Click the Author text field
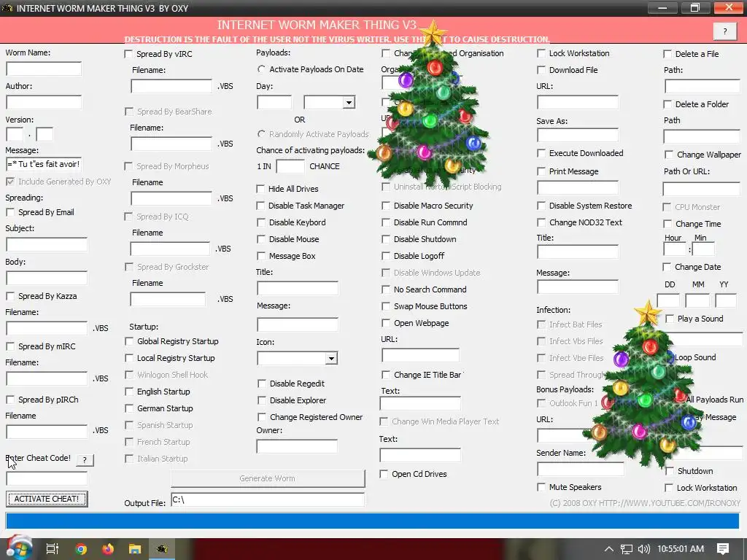 tap(44, 102)
